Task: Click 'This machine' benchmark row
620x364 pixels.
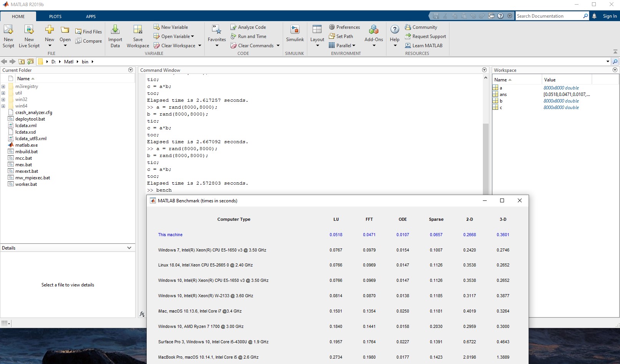Action: 170,235
